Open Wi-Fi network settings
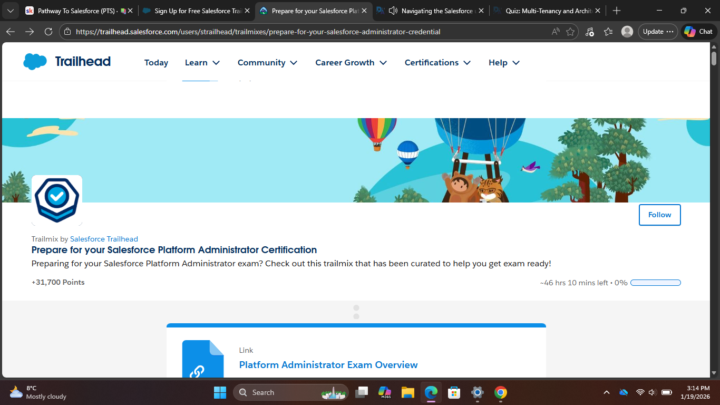The image size is (720, 405). tap(640, 393)
